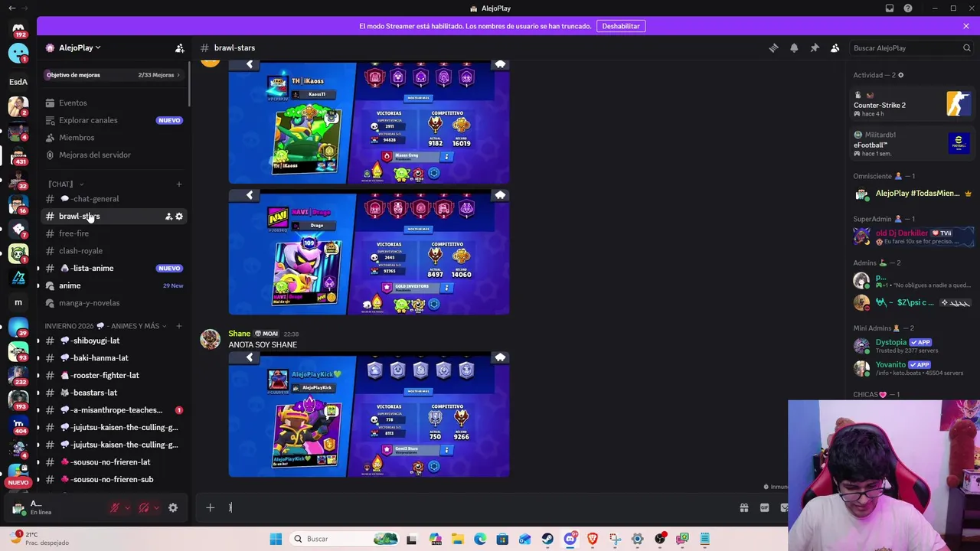This screenshot has height=551, width=980.
Task: Collapse the CHAT category
Action: click(65, 184)
